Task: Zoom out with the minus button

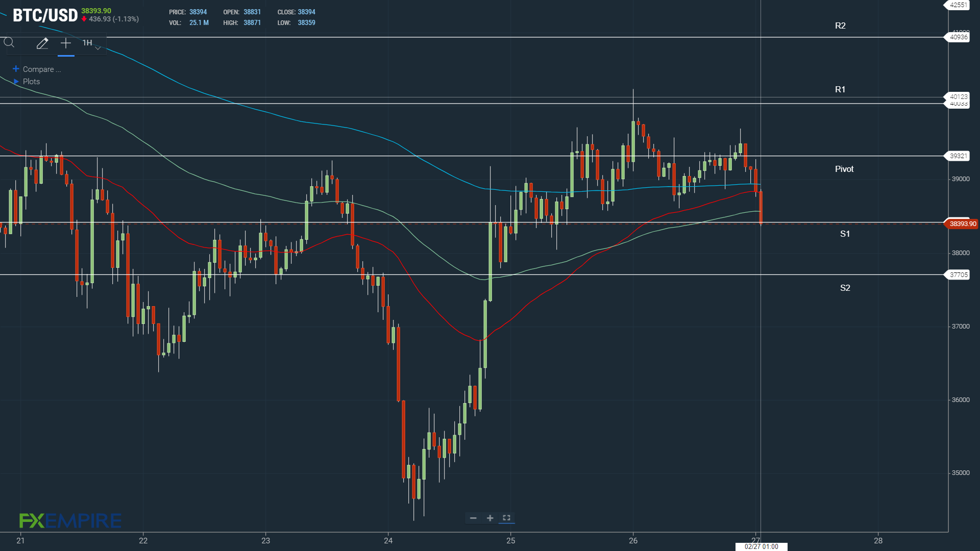Action: tap(473, 518)
